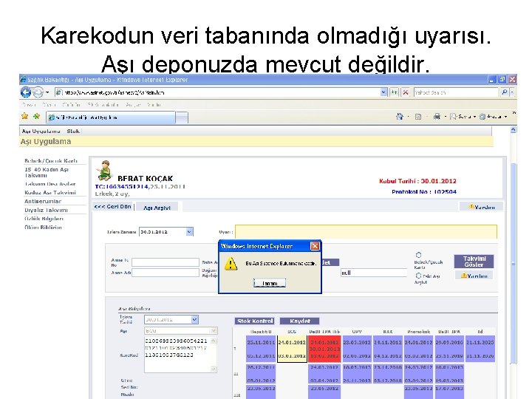The image size is (532, 399).
Task: Click the red Stop loading icon
Action: 405,92
